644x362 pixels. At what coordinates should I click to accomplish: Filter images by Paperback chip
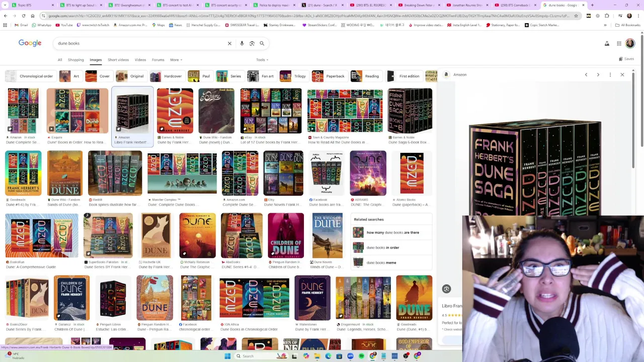329,76
